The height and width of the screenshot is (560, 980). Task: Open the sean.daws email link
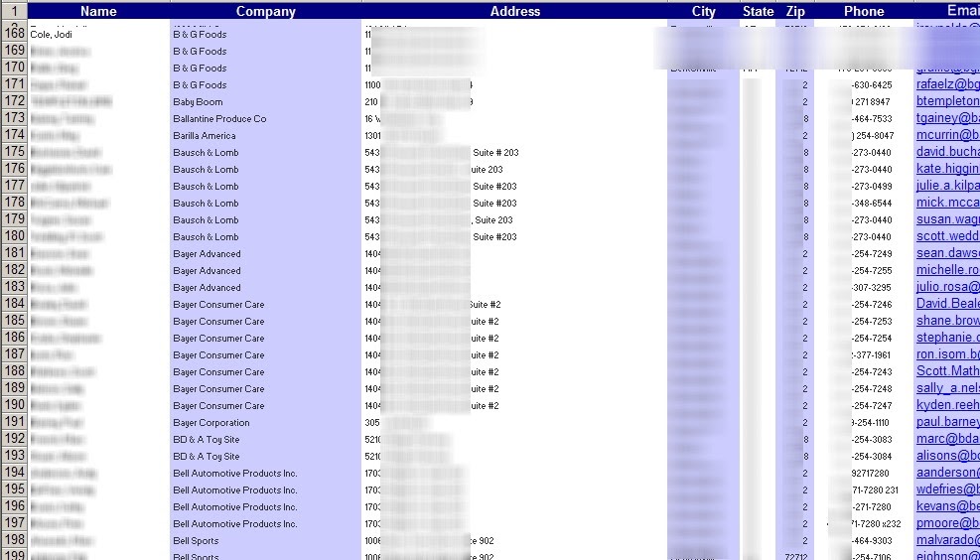click(947, 254)
